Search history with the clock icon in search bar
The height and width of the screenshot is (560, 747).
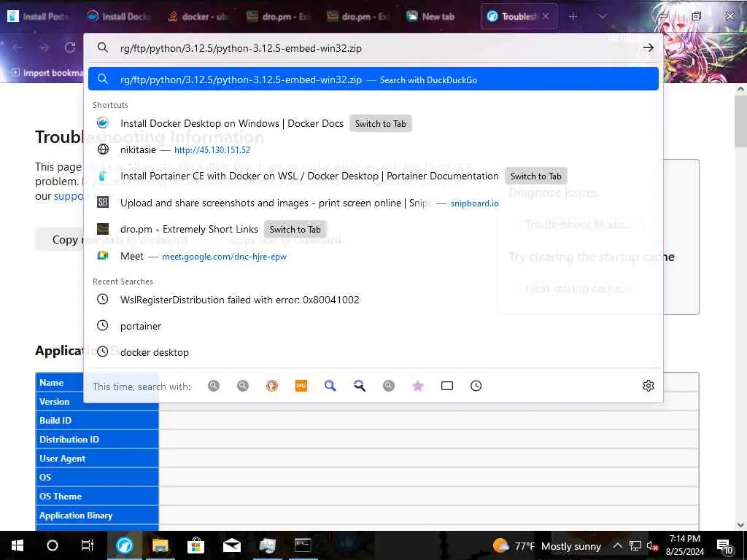coord(476,386)
